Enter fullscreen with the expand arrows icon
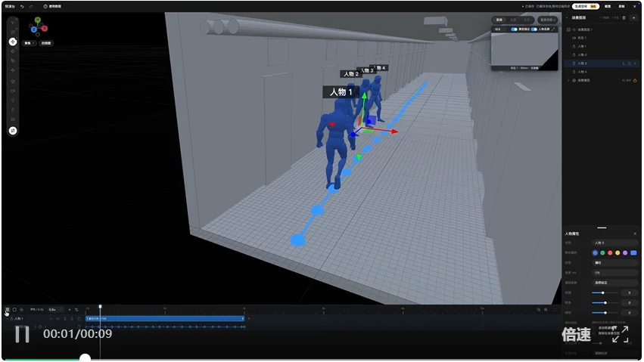The width and height of the screenshot is (644, 362). pyautogui.click(x=621, y=335)
